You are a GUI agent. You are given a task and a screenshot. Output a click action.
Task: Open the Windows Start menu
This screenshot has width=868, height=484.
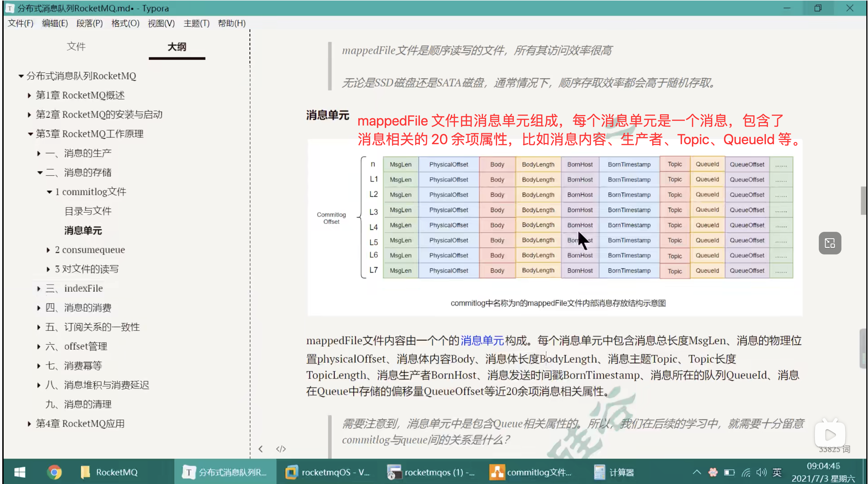pos(20,472)
